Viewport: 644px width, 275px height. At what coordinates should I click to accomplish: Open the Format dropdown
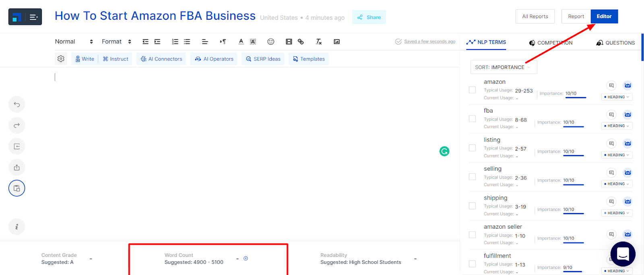117,41
